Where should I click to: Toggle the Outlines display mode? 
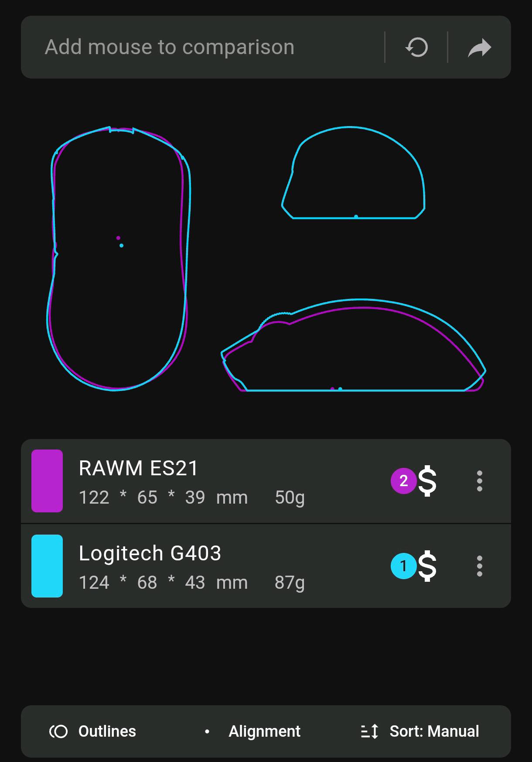point(92,731)
